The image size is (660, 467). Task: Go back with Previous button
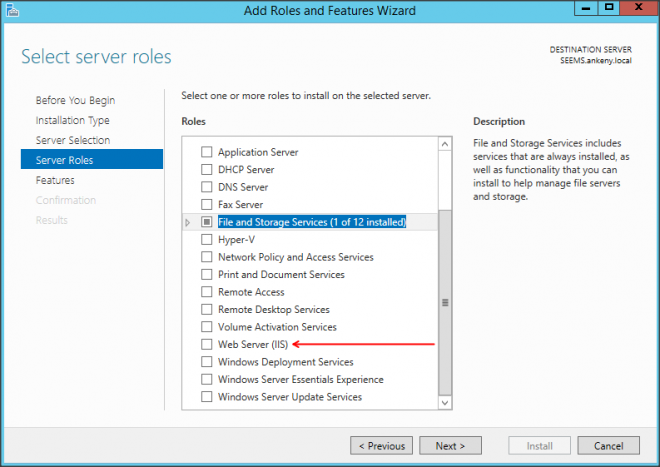(380, 446)
